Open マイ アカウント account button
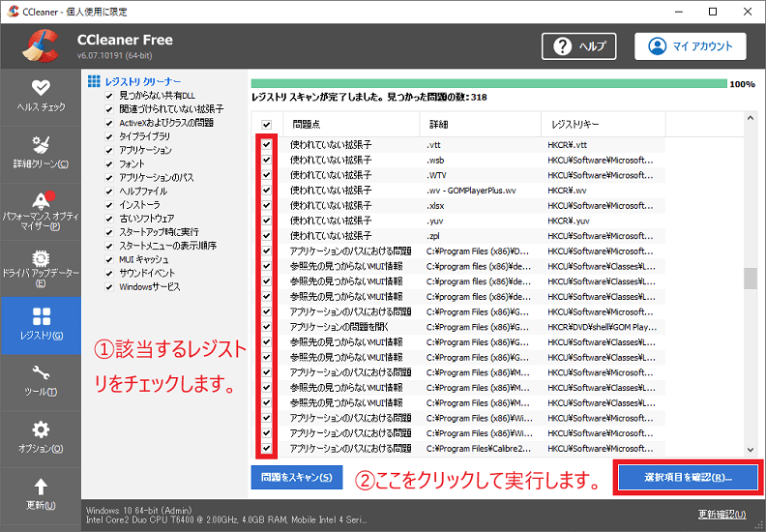Viewport: 766px width, 532px height. click(x=691, y=46)
